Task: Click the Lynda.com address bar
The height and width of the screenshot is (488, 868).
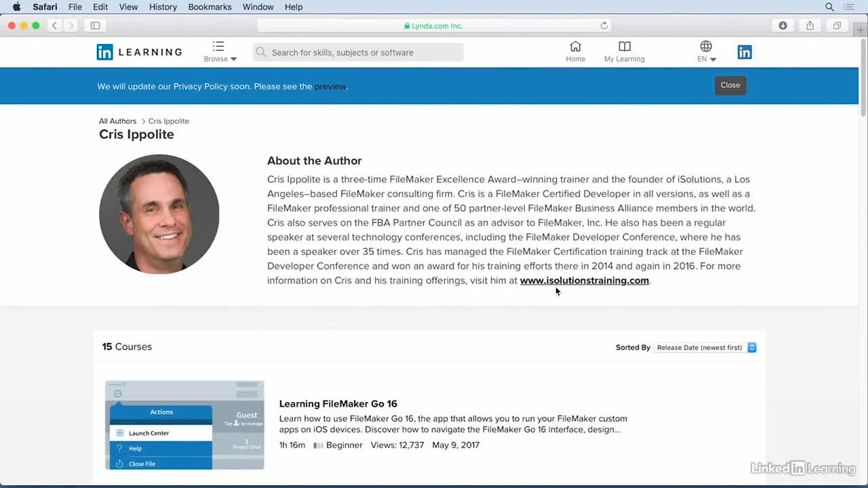Action: click(x=434, y=26)
